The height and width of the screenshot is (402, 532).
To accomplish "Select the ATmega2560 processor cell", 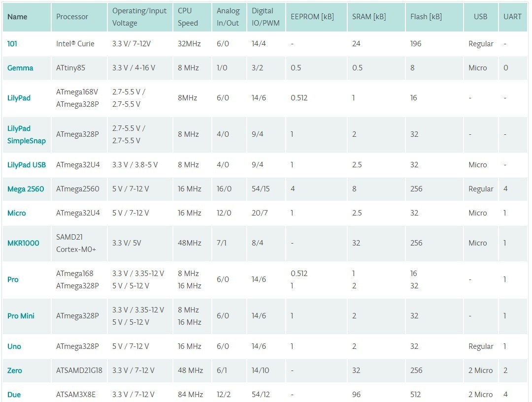I will coord(78,189).
